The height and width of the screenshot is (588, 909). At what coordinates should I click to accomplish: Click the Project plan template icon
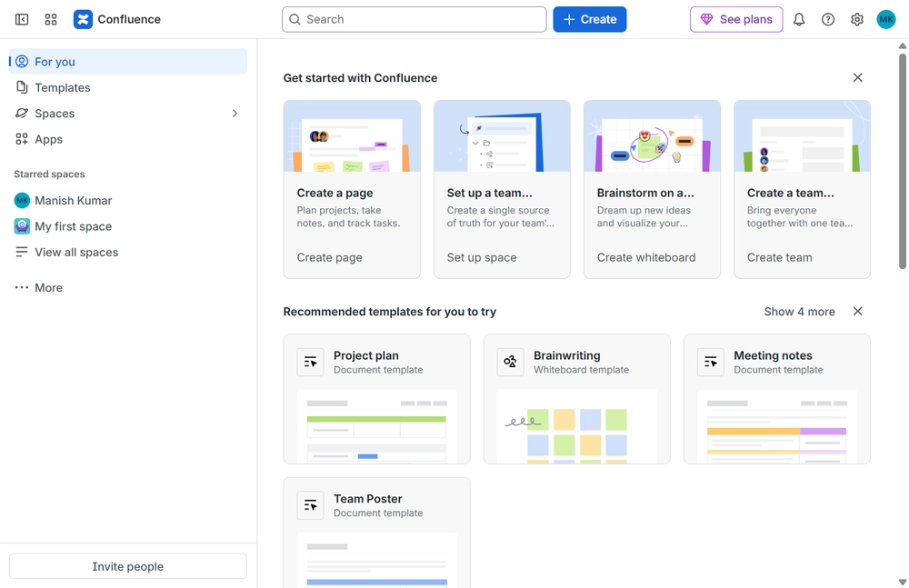(x=310, y=362)
